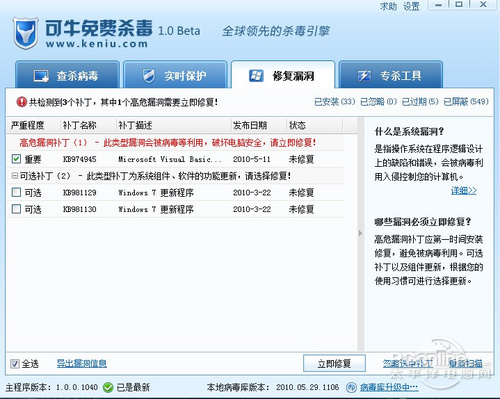Viewport: 500px width, 399px height.
Task: Click the shield icon on 实时保护 tab
Action: tap(149, 76)
